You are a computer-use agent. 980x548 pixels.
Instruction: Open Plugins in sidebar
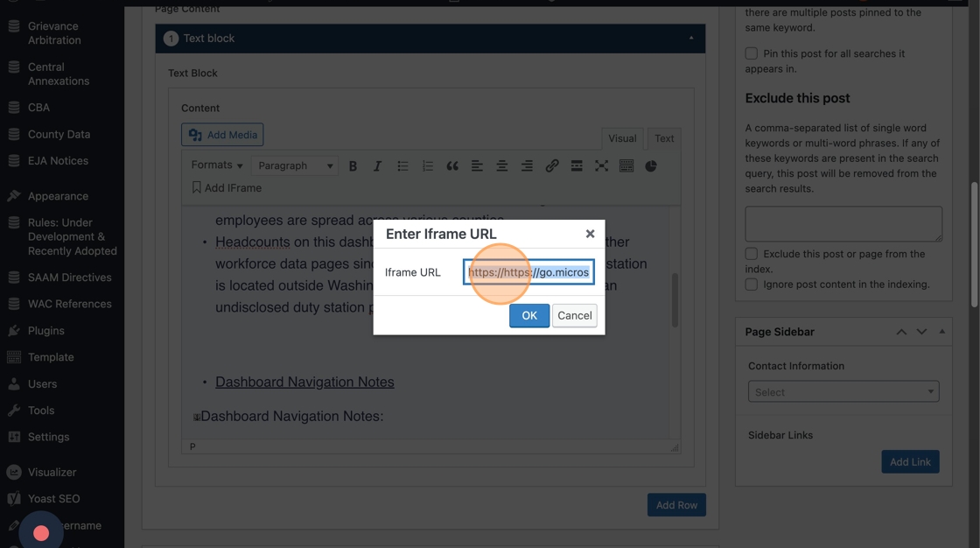coord(45,331)
